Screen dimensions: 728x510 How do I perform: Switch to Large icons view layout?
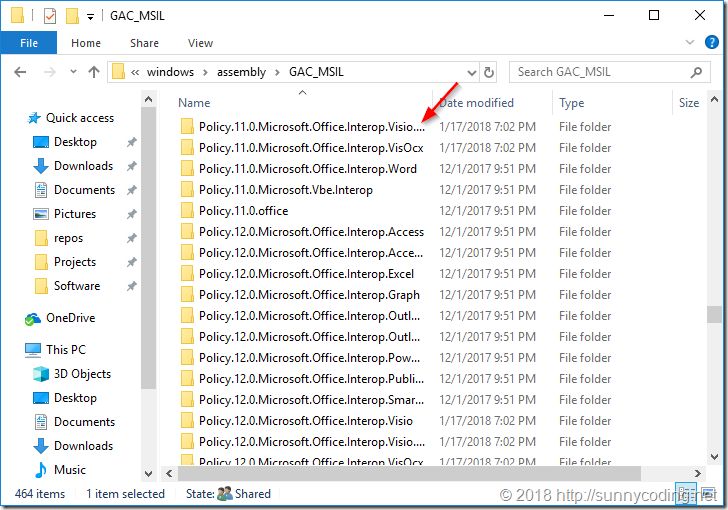[x=708, y=493]
